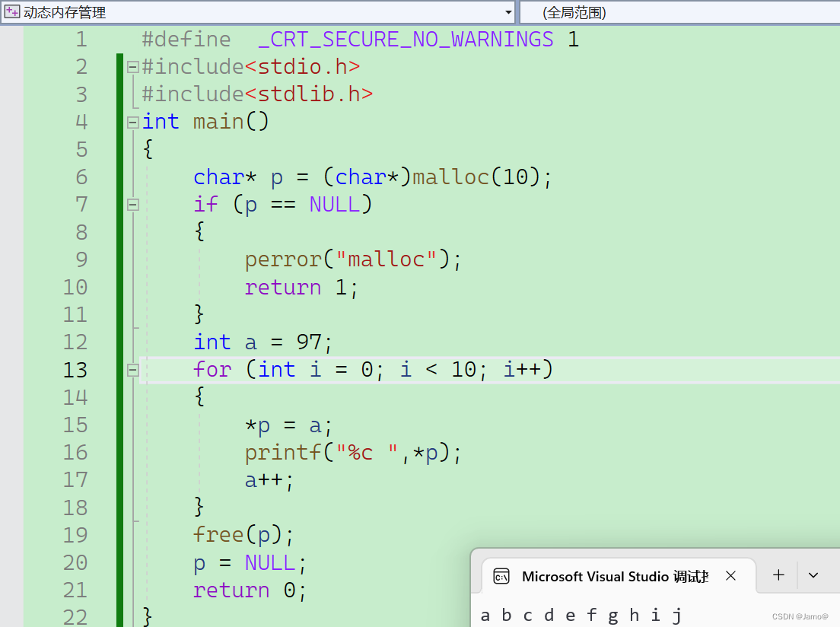Click the 'a++;' statement
The height and width of the screenshot is (627, 840).
(x=269, y=481)
